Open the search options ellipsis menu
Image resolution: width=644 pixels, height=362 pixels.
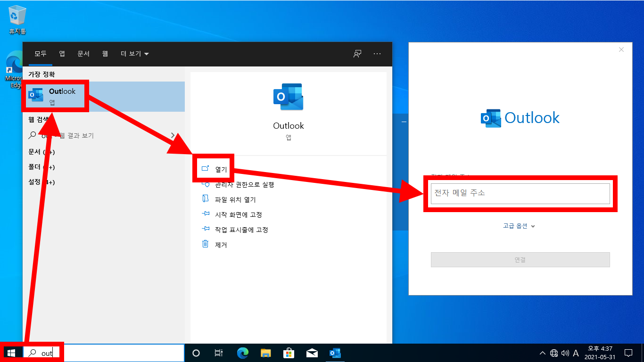point(377,54)
